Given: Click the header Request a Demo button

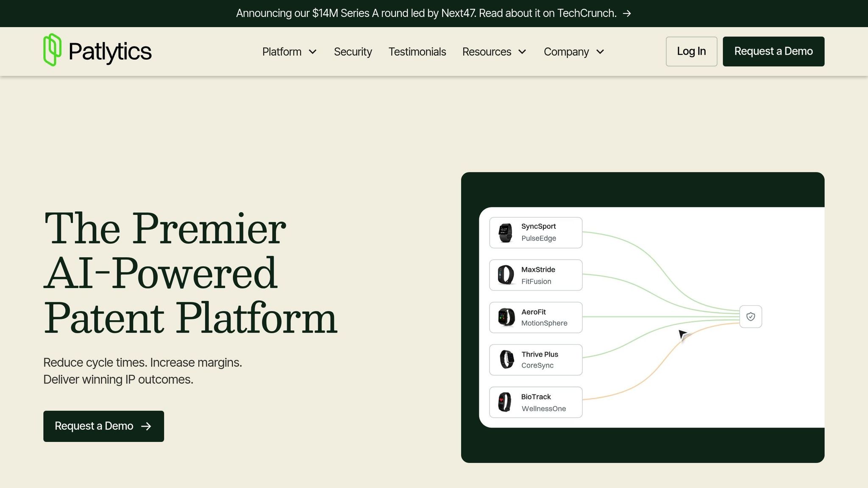Looking at the screenshot, I should 773,51.
